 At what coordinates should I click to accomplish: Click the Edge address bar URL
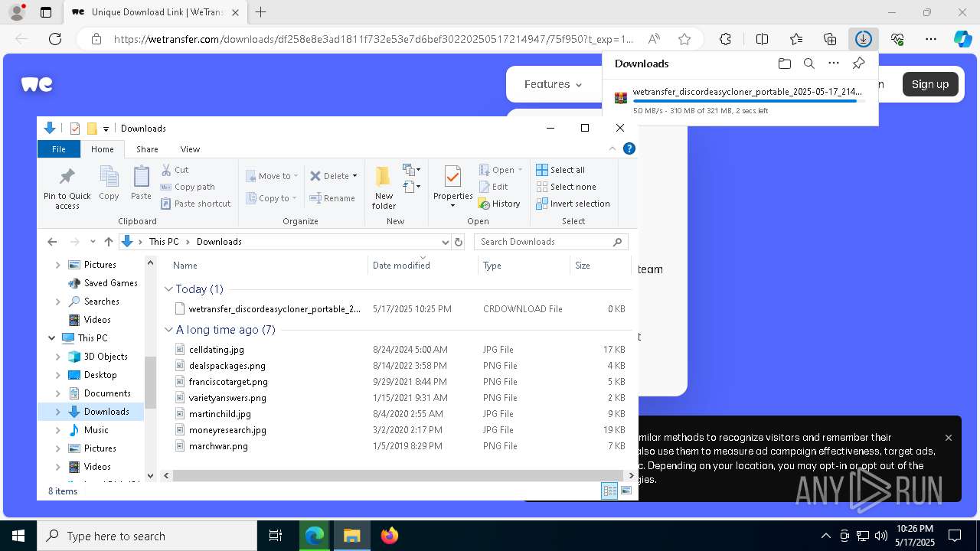pos(374,39)
